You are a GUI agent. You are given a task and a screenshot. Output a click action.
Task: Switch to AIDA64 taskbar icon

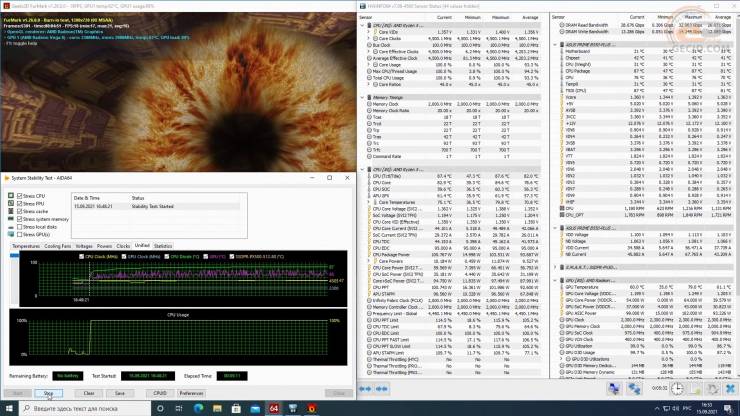[274, 408]
